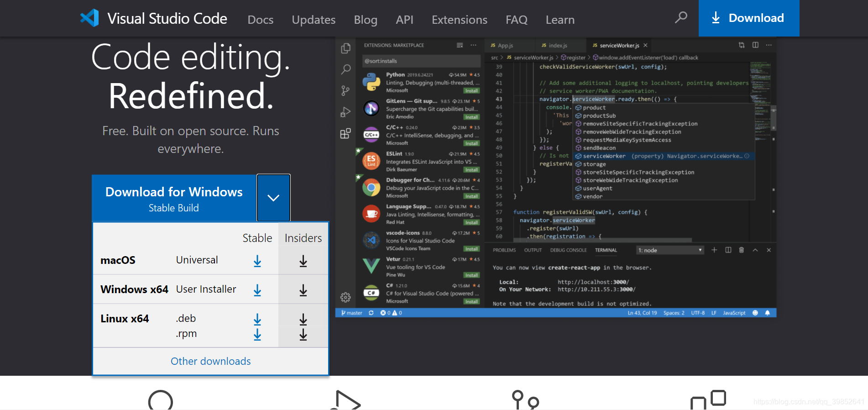Screen dimensions: 868x410
Task: Open the Manage gear icon in activity bar
Action: click(345, 298)
